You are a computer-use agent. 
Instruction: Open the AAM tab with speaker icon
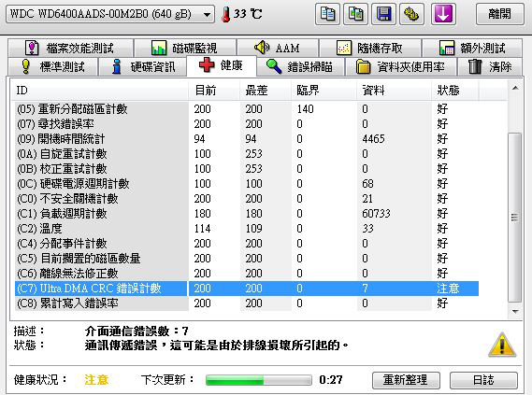(x=278, y=49)
